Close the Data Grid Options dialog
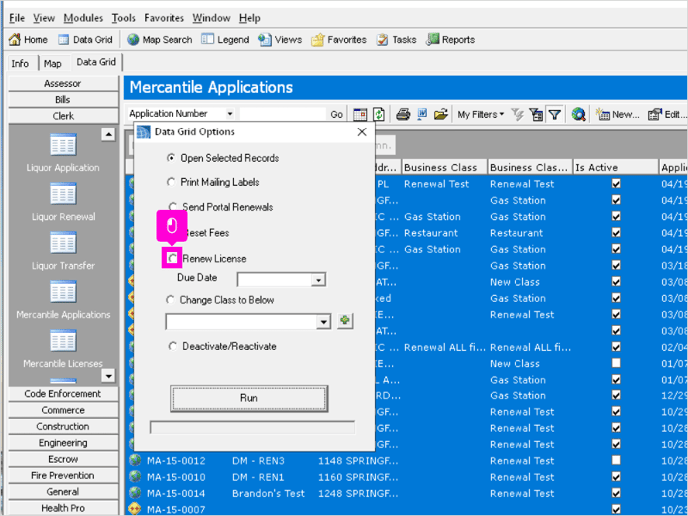Screen dimensions: 688x516 [x=362, y=132]
